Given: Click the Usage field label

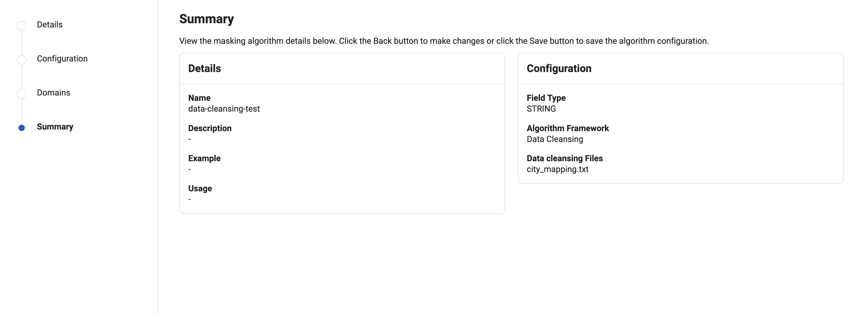Looking at the screenshot, I should tap(200, 189).
